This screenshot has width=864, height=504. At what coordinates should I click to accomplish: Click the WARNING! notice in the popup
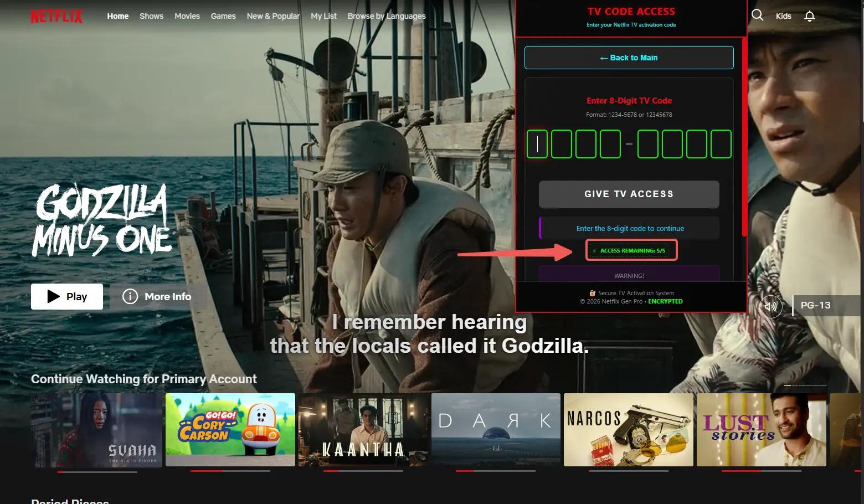coord(629,275)
